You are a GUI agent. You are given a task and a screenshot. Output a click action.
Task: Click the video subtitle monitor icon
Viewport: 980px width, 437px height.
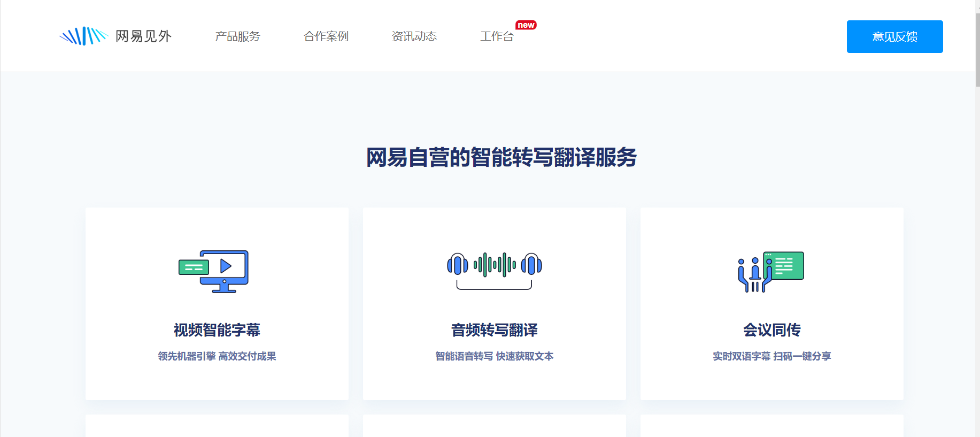[214, 271]
